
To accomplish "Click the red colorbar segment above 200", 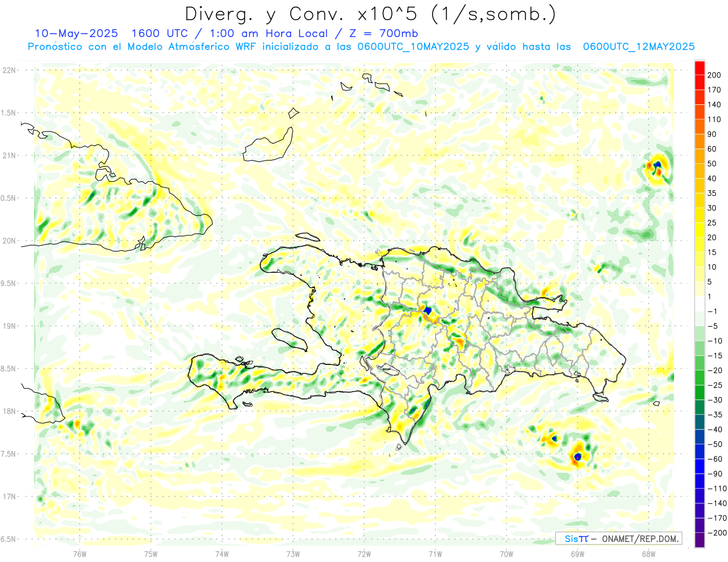I will [x=699, y=68].
